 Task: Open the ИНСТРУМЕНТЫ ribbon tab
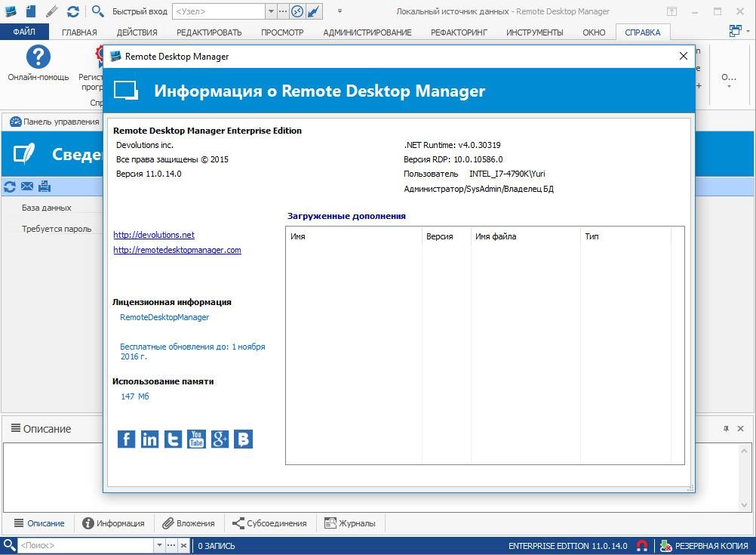pos(534,32)
